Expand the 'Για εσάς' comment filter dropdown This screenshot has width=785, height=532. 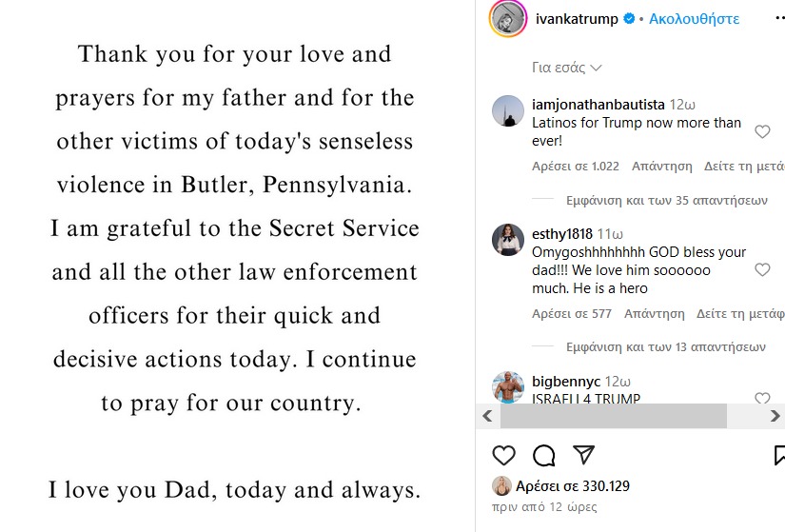[566, 68]
